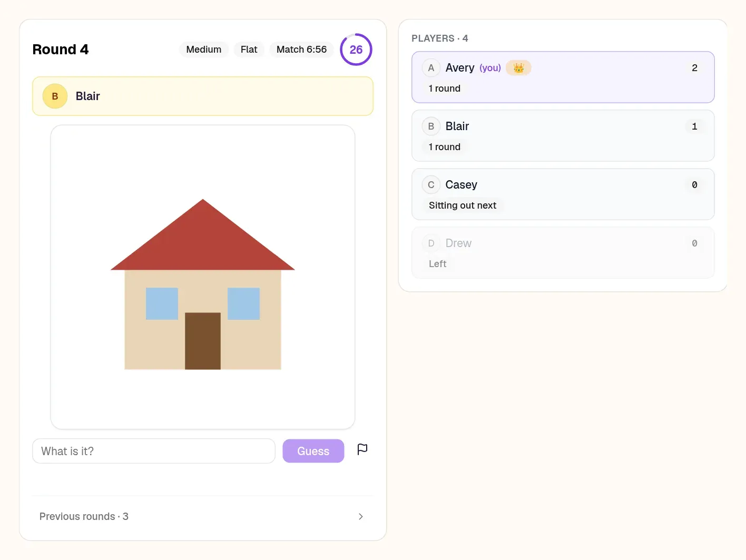
Task: Open the Previous rounds · 3 section
Action: [203, 517]
